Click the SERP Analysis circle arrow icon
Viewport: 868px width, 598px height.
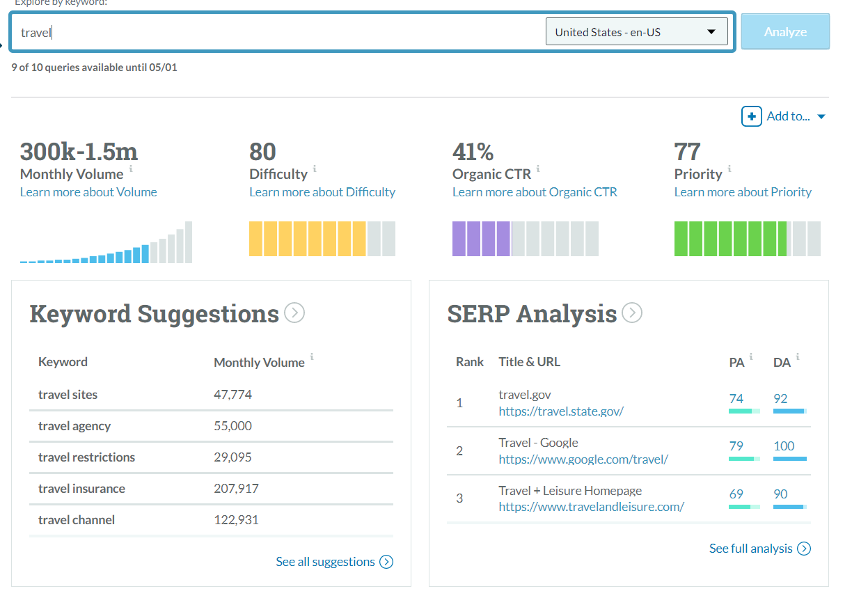click(632, 313)
